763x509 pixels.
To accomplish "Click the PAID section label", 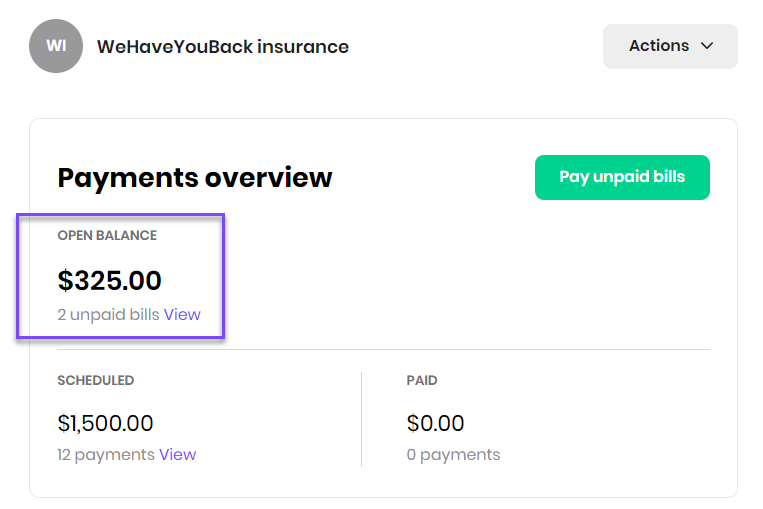I will click(x=422, y=380).
